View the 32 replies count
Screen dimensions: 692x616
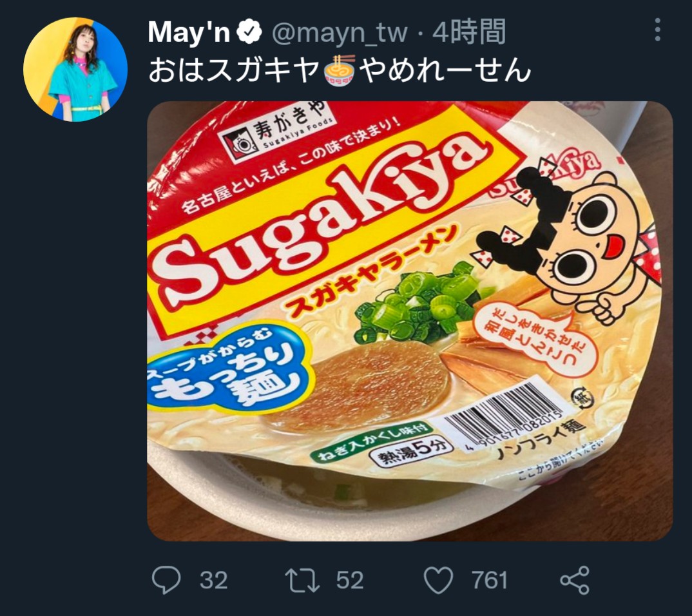[213, 581]
